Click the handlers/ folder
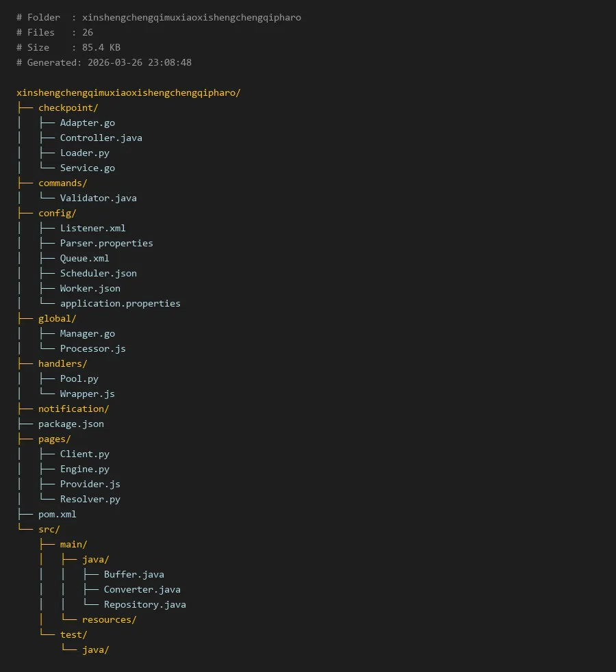 coord(62,363)
